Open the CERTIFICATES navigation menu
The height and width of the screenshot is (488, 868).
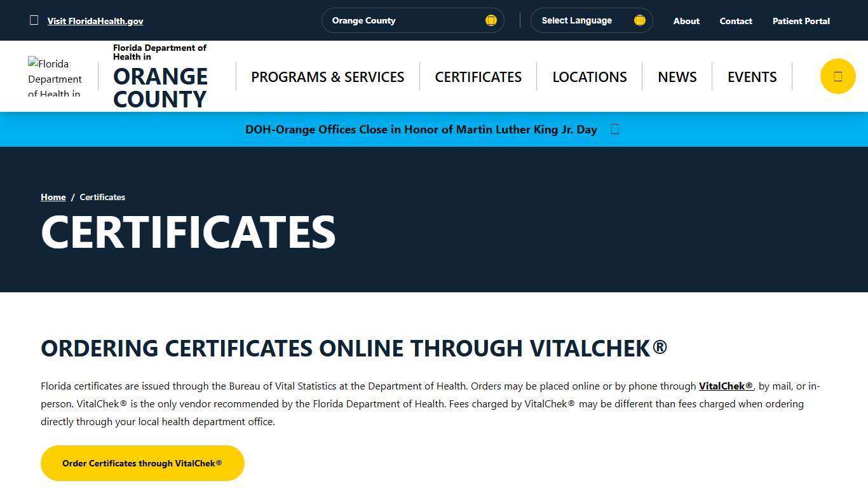pos(478,76)
